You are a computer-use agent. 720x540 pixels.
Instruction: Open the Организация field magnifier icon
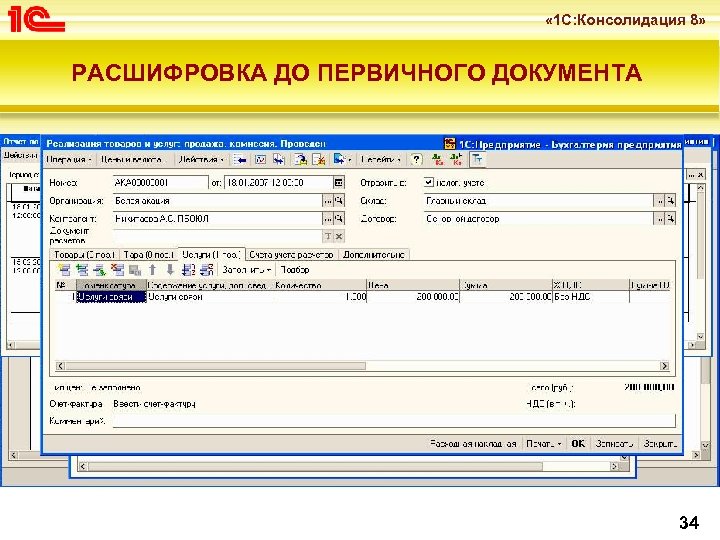(x=339, y=201)
